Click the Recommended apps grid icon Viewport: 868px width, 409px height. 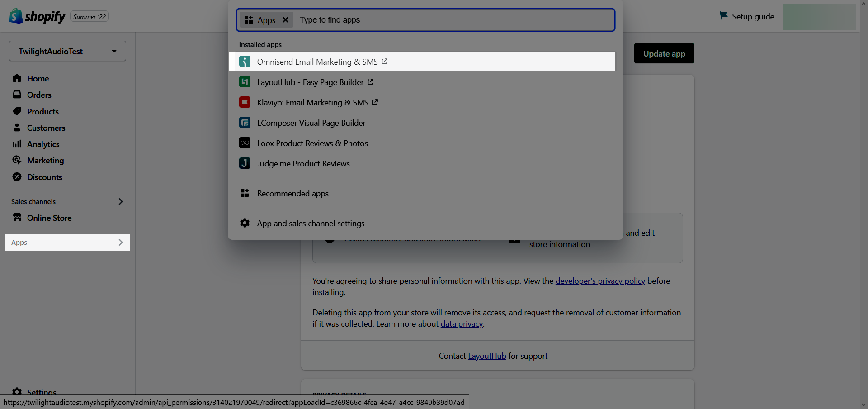[x=245, y=193]
